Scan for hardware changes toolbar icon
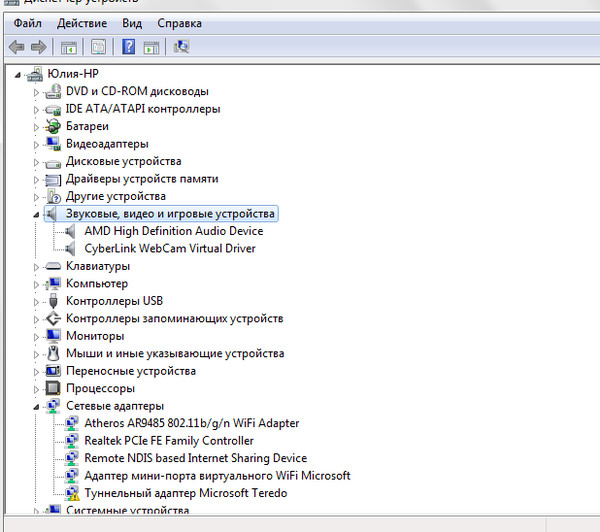600x532 pixels. click(x=181, y=47)
